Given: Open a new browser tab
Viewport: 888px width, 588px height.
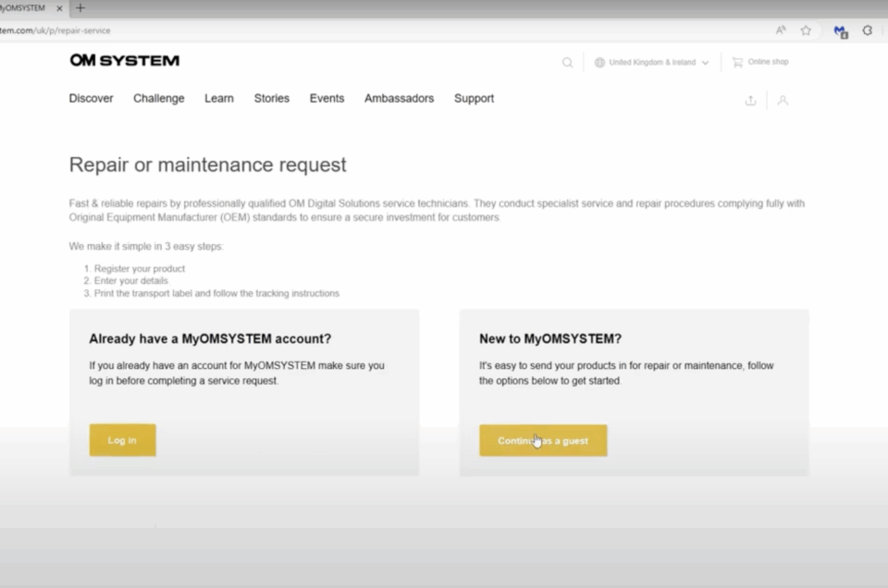Looking at the screenshot, I should (x=80, y=8).
